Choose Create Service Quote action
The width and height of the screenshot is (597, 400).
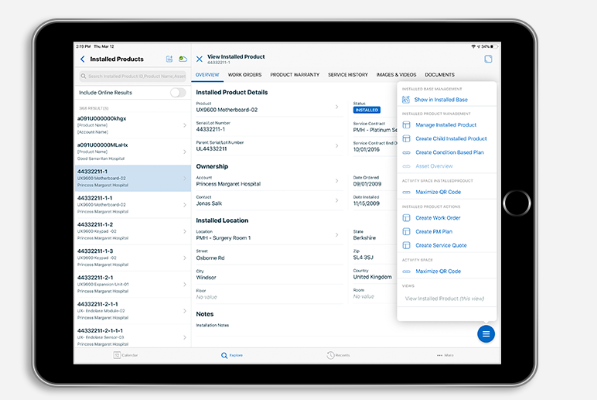pyautogui.click(x=441, y=245)
